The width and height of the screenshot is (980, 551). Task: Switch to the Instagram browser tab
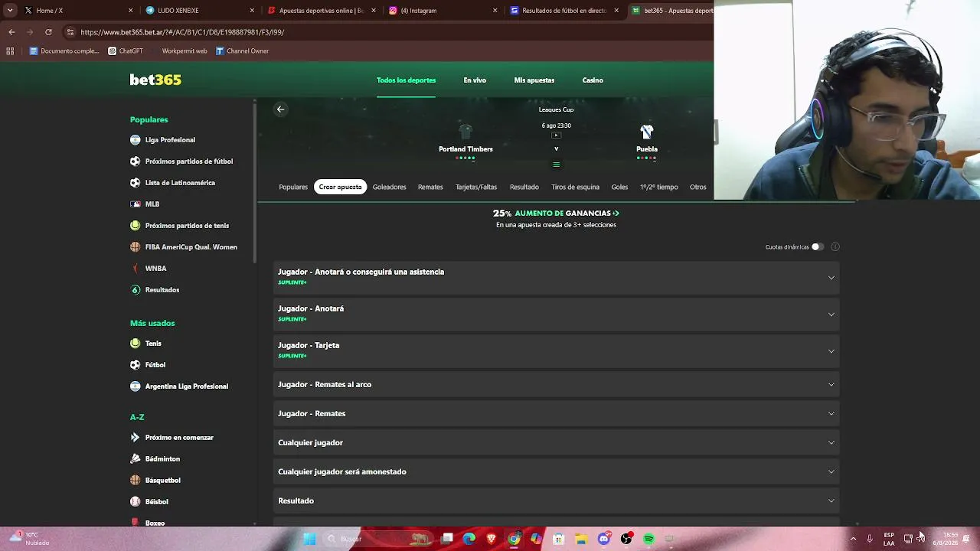[x=443, y=11]
